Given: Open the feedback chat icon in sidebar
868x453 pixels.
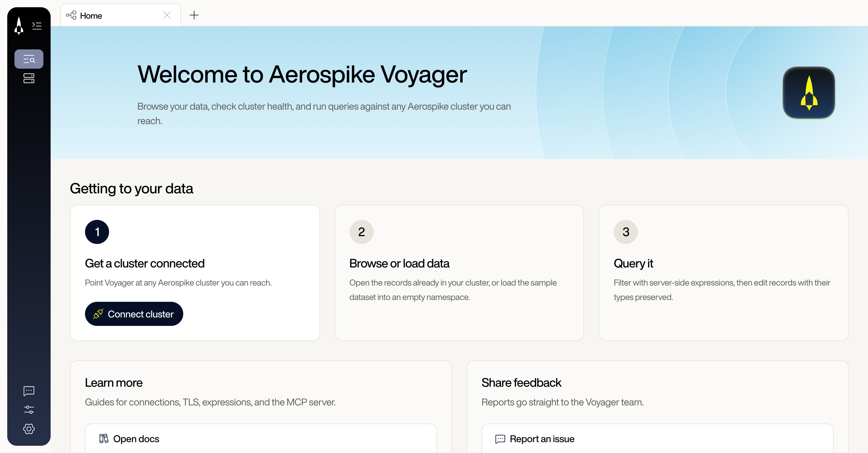Looking at the screenshot, I should click(x=29, y=391).
